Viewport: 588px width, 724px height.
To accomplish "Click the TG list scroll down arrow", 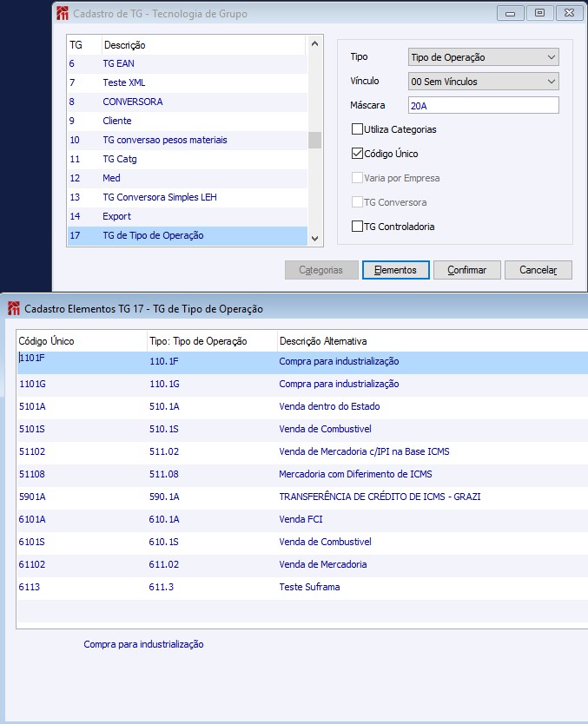I will pos(315,239).
